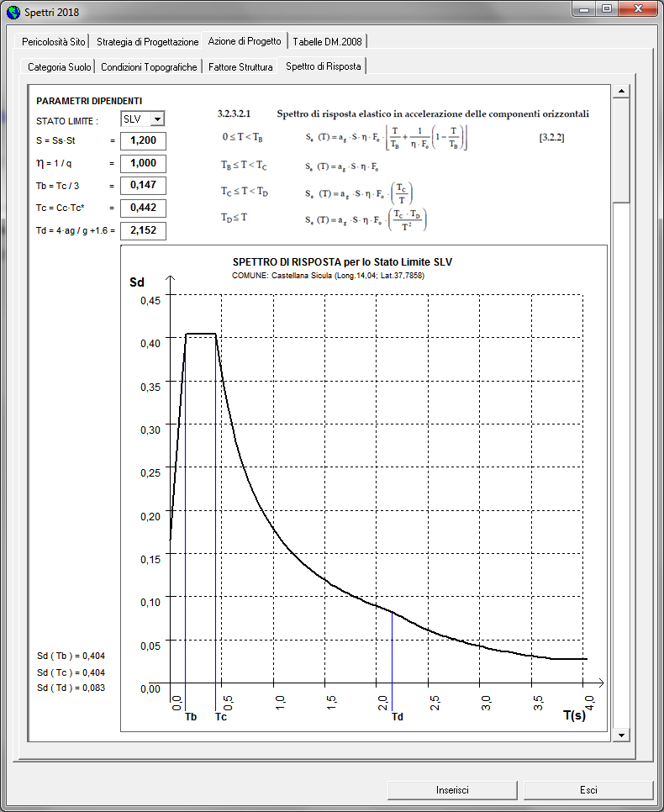Click the vertical scrollbar thumb

[621, 150]
